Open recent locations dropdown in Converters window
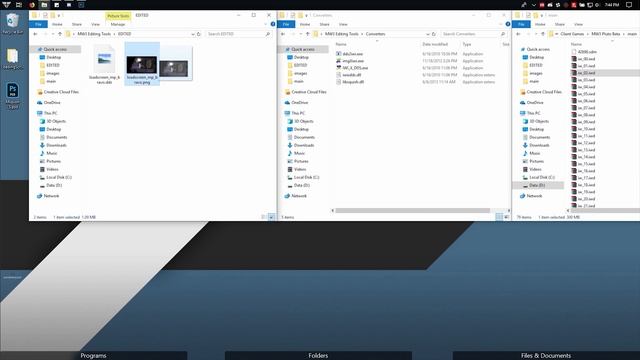 (300, 34)
